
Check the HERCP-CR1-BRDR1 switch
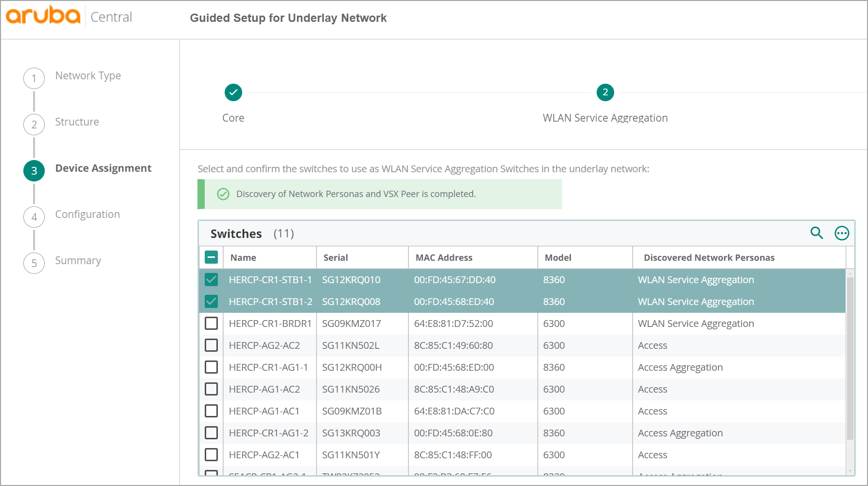[x=211, y=324]
